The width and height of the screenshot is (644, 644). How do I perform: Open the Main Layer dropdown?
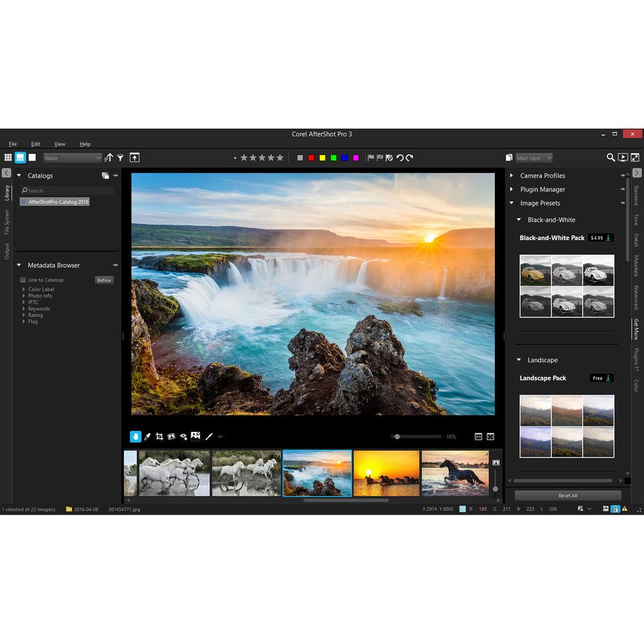533,158
